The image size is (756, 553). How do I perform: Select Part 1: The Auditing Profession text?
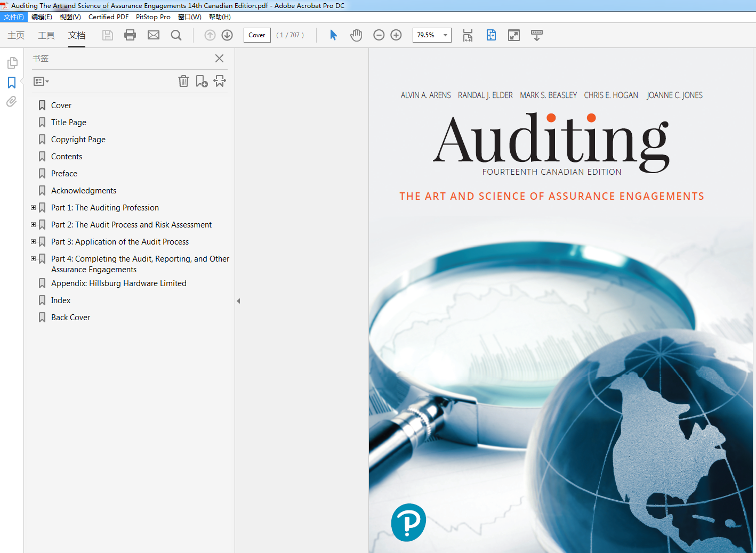pyautogui.click(x=105, y=208)
